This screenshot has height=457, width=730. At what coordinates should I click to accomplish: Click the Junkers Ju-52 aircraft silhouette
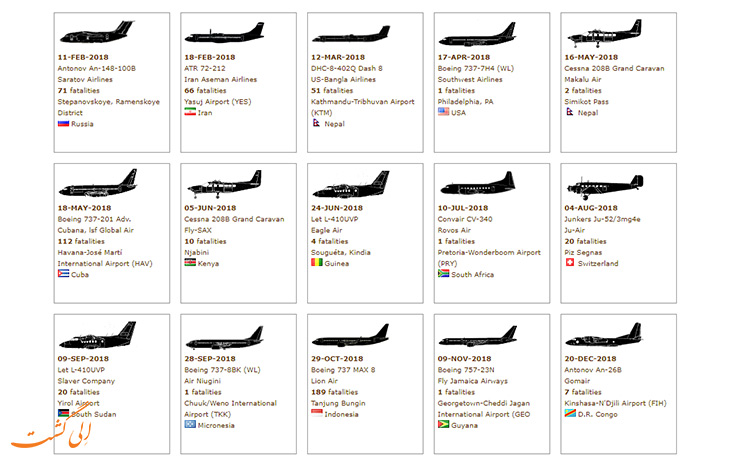tap(605, 186)
